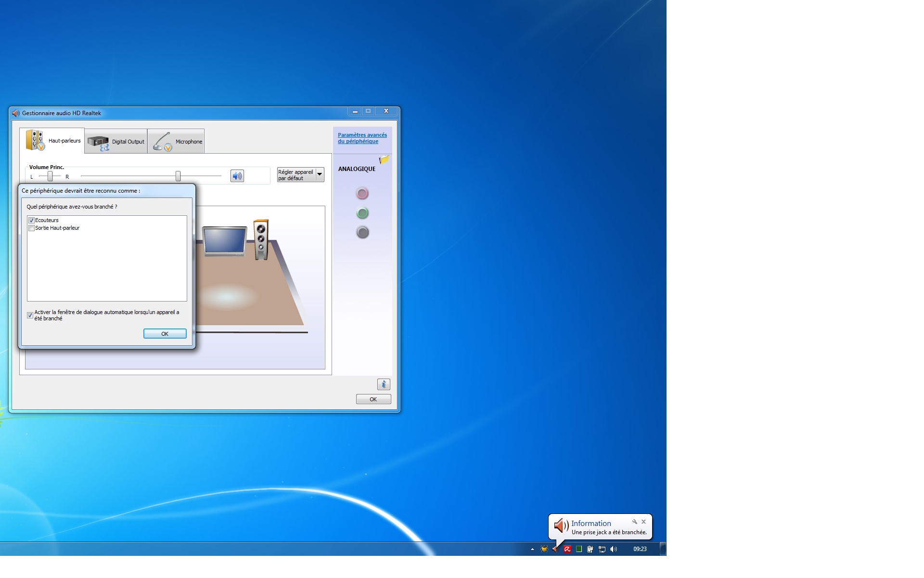Switch to the Digital Output tab
Image resolution: width=924 pixels, height=578 pixels.
point(116,142)
